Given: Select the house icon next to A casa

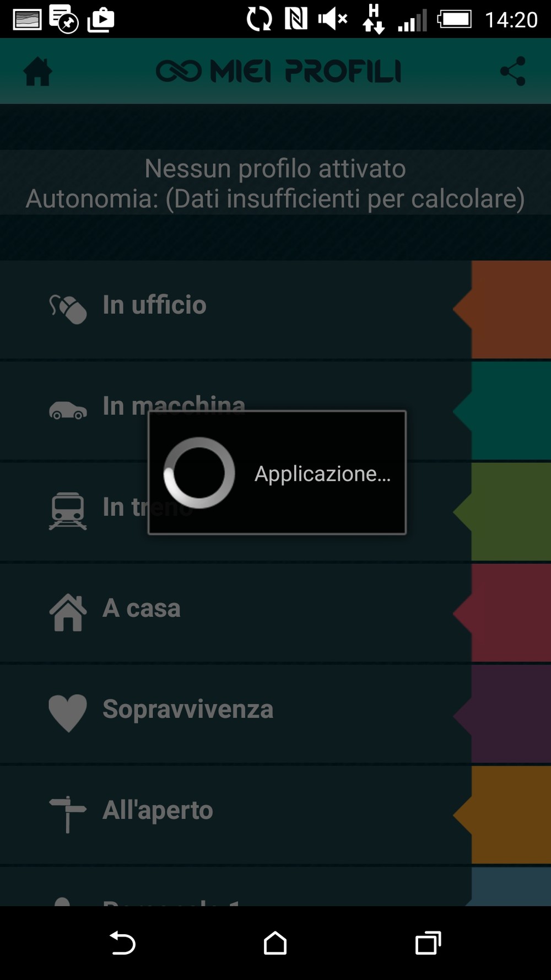Looking at the screenshot, I should (68, 612).
